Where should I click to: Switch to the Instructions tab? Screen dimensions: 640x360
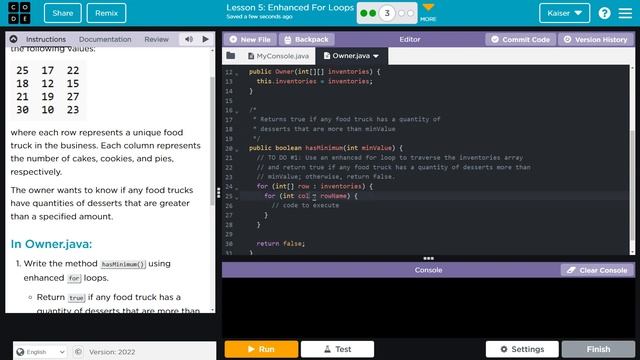(46, 39)
